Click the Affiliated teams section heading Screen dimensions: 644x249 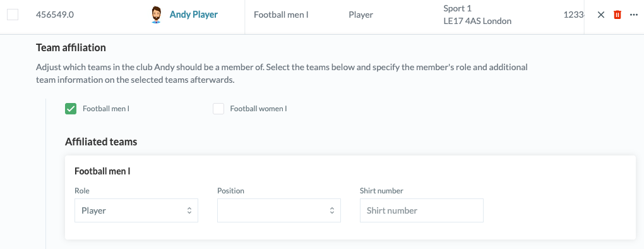101,142
